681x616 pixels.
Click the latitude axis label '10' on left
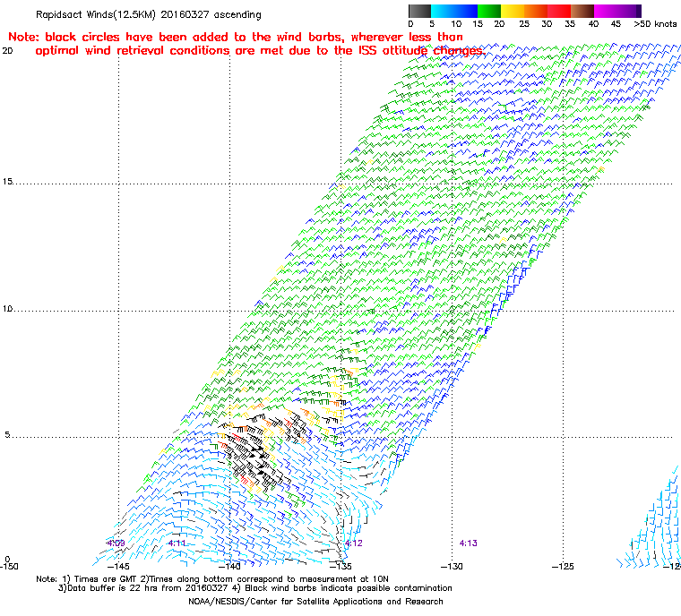[7, 309]
